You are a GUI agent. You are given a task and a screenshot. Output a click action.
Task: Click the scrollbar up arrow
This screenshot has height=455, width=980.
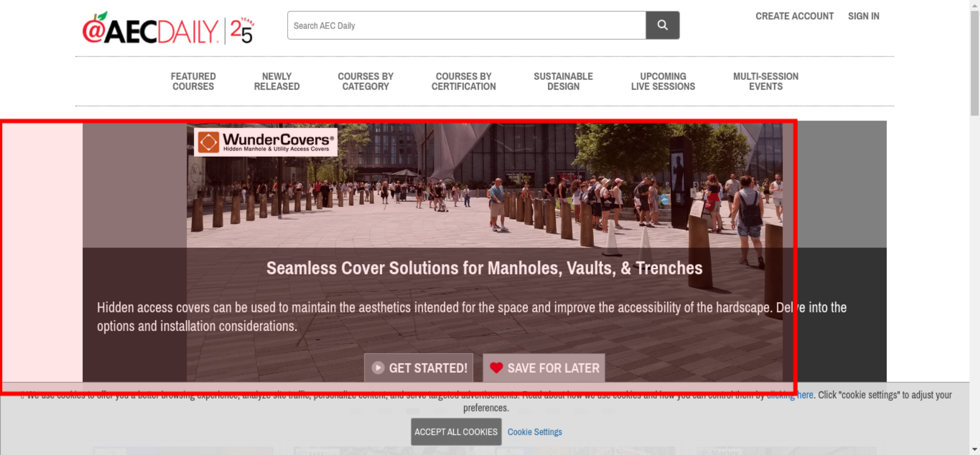pyautogui.click(x=974, y=5)
